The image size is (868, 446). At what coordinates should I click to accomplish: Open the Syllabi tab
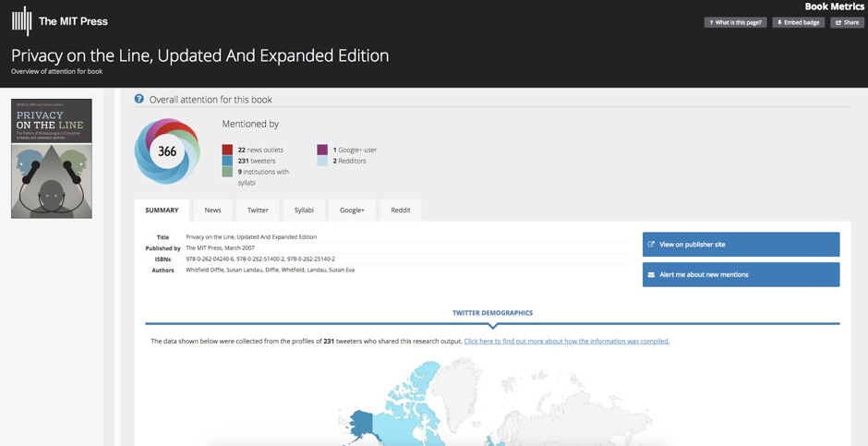(x=304, y=211)
